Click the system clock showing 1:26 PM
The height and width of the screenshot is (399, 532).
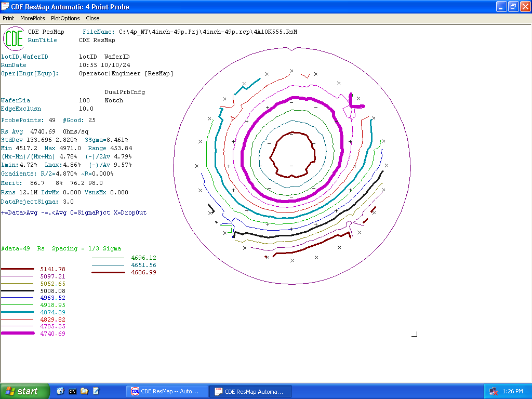pos(513,391)
